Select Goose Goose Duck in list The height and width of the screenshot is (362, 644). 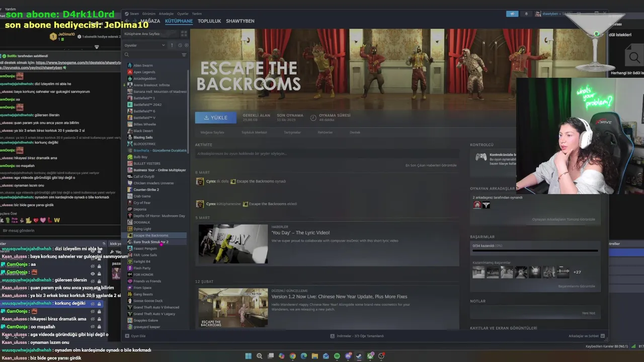pos(148,301)
